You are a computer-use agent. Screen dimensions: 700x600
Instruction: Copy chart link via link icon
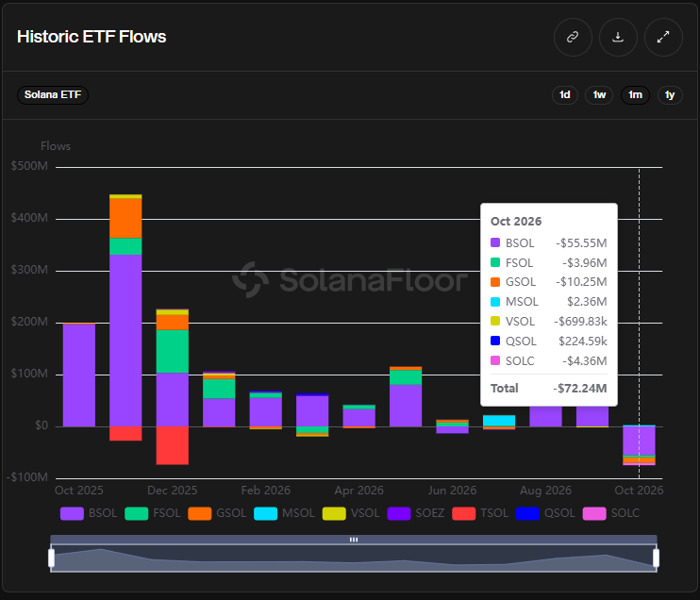[573, 37]
